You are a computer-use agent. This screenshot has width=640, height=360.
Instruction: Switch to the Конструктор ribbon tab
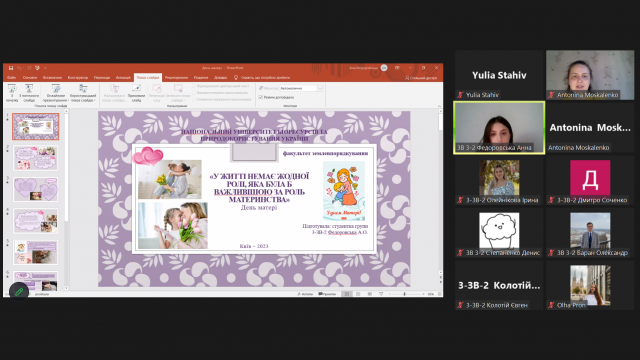(78, 78)
